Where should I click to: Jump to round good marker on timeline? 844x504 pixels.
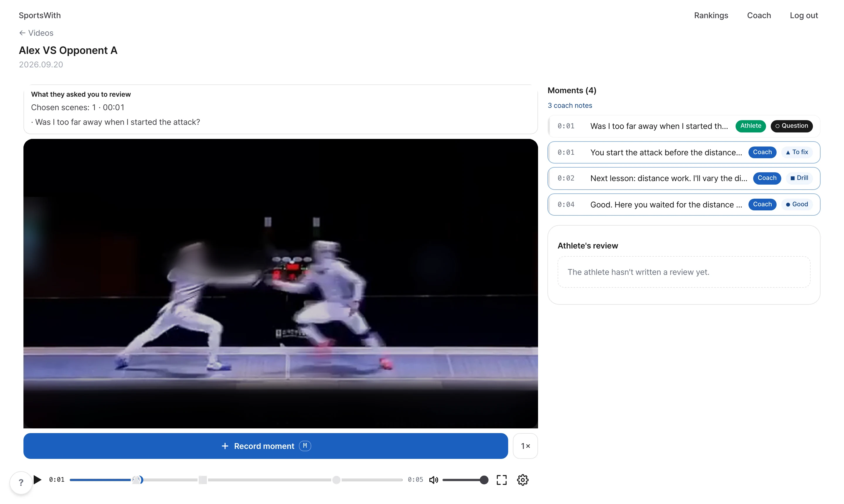336,480
